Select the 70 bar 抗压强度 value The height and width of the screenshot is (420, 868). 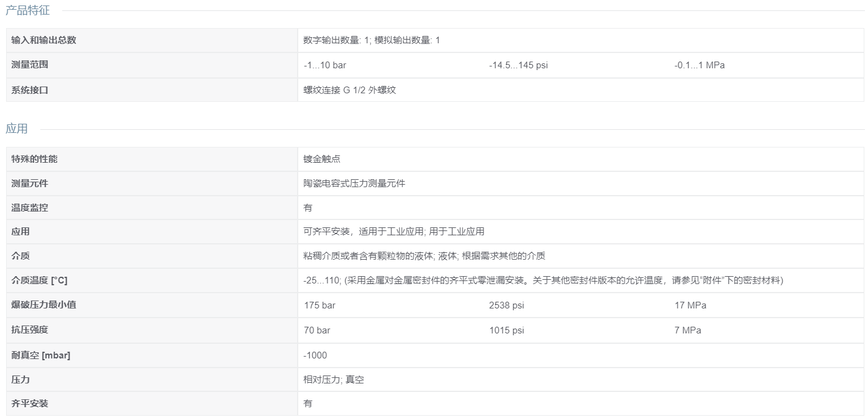(317, 330)
